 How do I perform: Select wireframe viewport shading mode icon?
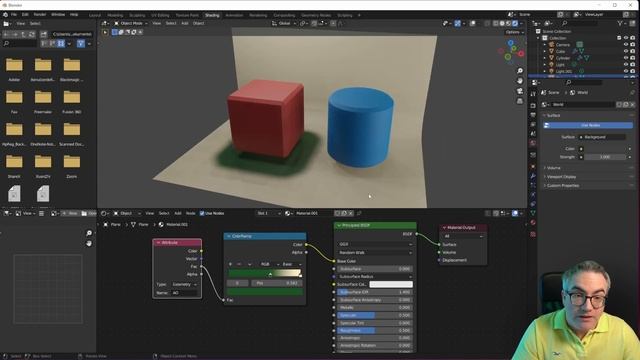click(x=496, y=23)
